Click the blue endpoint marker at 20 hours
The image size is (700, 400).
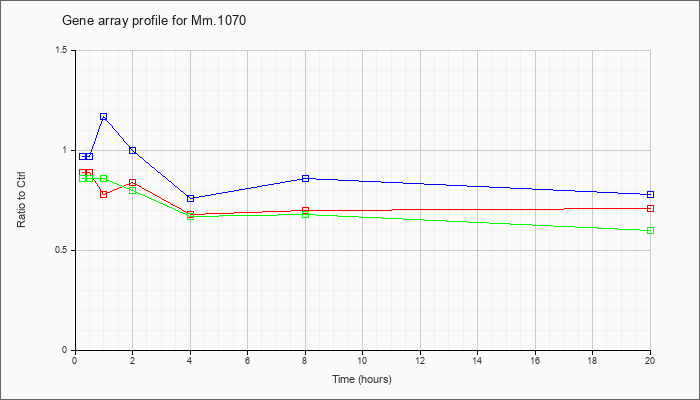650,194
